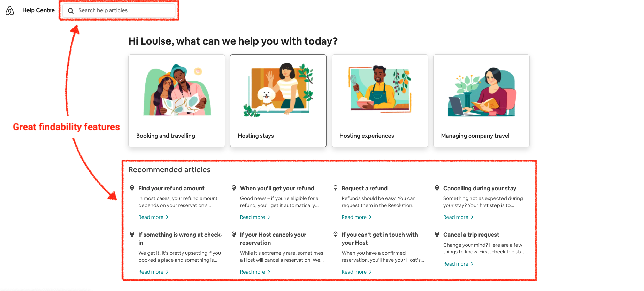Read more about If you can't get in touch with your Host

point(354,271)
